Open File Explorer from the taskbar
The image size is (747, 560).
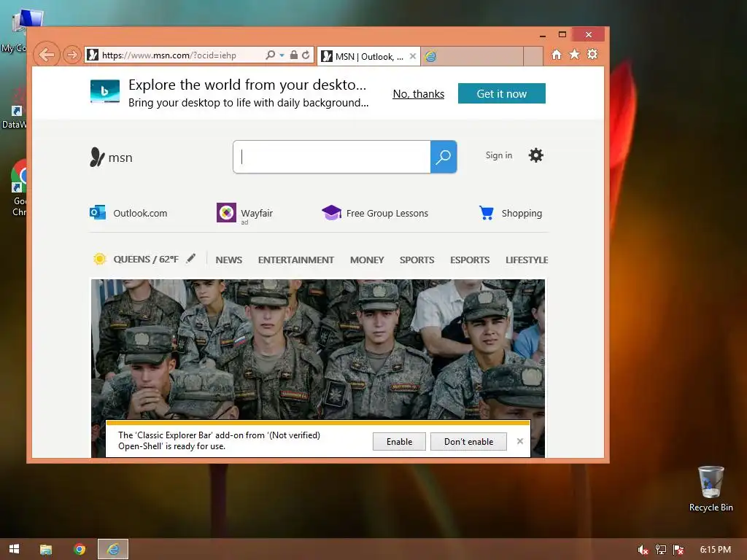[46, 549]
